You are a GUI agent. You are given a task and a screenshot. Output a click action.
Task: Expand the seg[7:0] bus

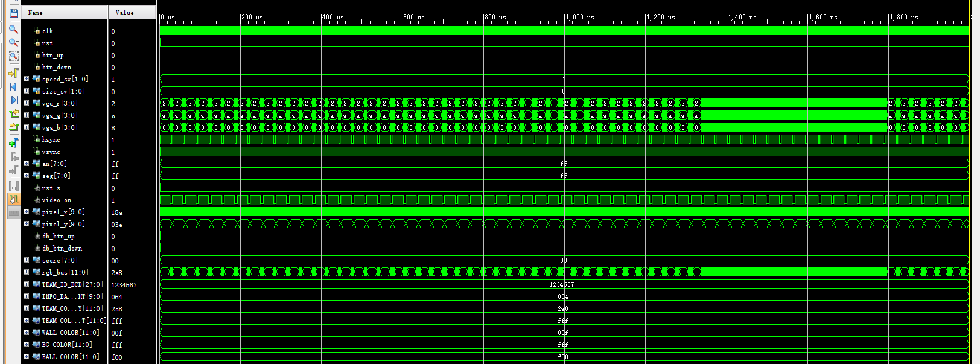tap(26, 176)
